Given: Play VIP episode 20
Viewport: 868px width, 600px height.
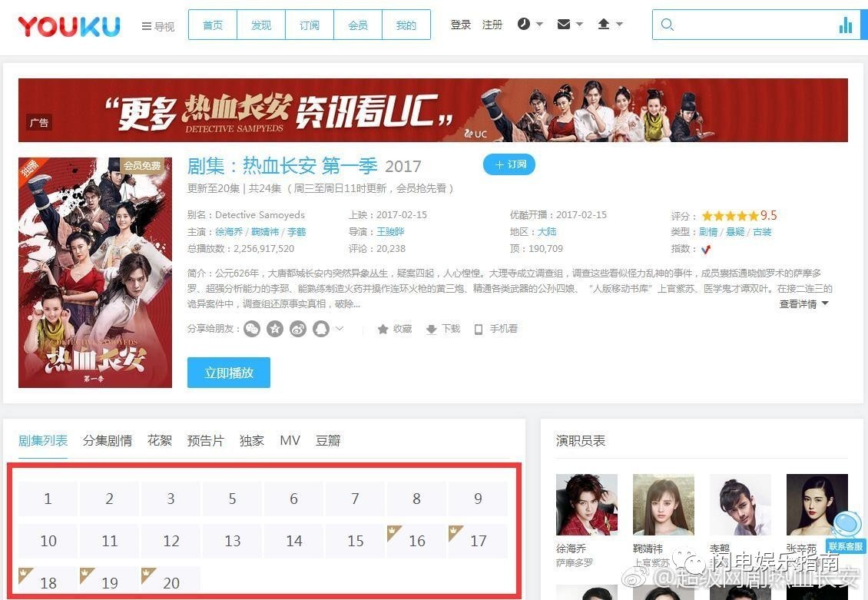Looking at the screenshot, I should [171, 582].
